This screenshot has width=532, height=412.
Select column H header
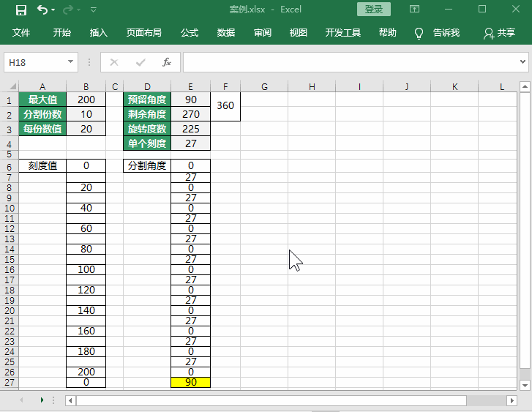[312, 87]
